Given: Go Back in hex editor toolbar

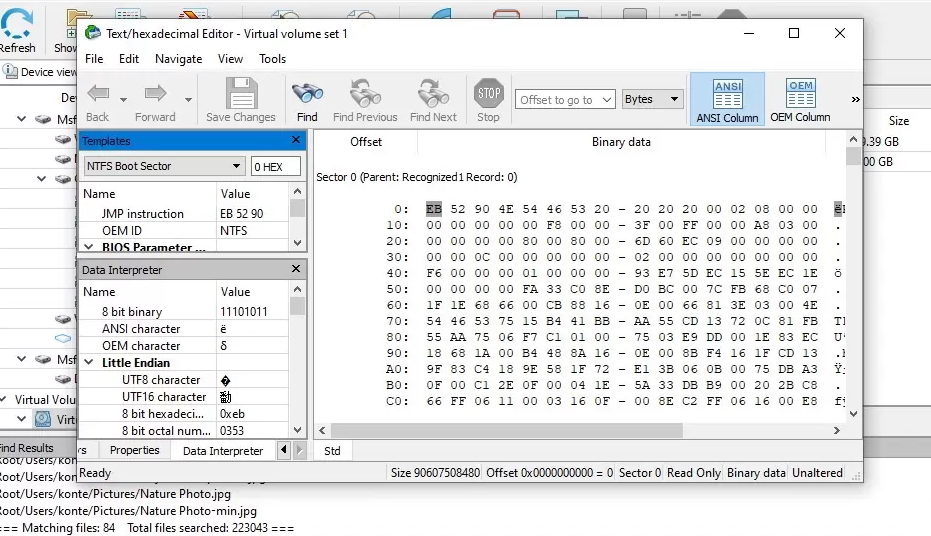Looking at the screenshot, I should click(x=98, y=100).
